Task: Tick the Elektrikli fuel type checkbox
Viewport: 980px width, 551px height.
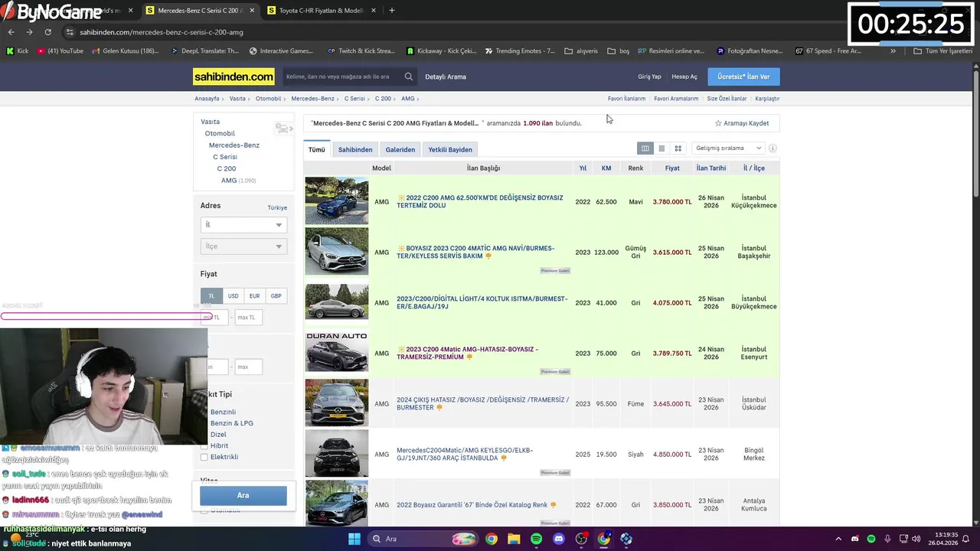Action: click(x=204, y=457)
